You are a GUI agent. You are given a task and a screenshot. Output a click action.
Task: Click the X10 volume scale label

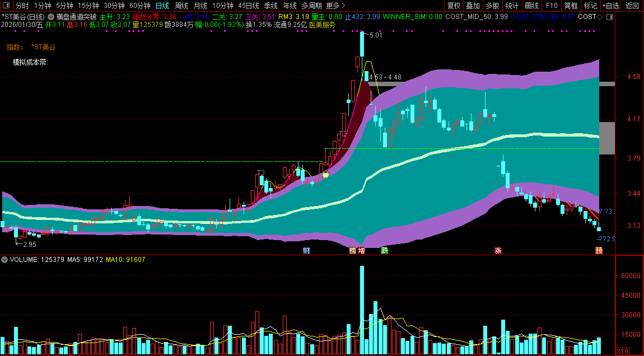623,351
